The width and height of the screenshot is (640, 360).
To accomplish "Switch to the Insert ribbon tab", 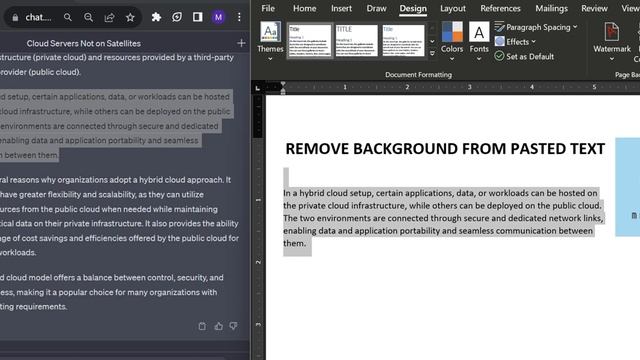I will (341, 8).
